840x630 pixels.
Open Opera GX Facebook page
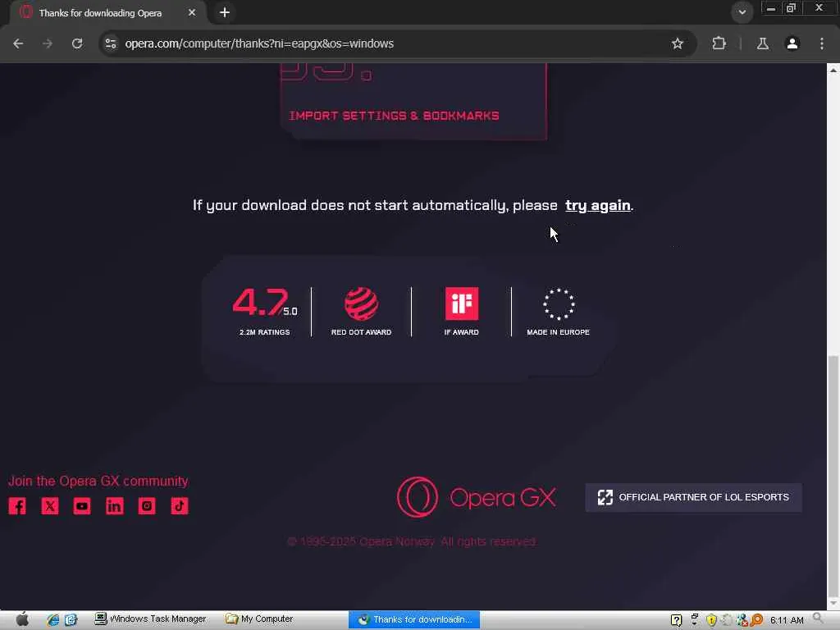point(17,505)
